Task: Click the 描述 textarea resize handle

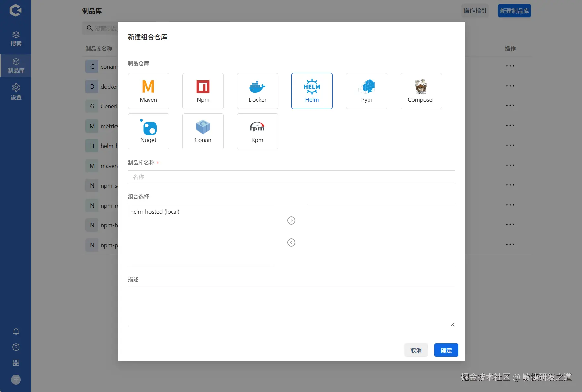Action: [452, 325]
